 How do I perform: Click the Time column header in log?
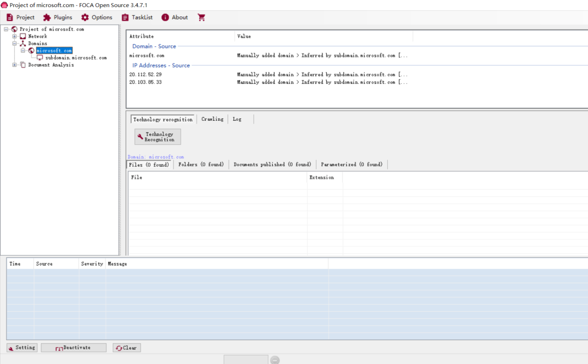(x=20, y=264)
